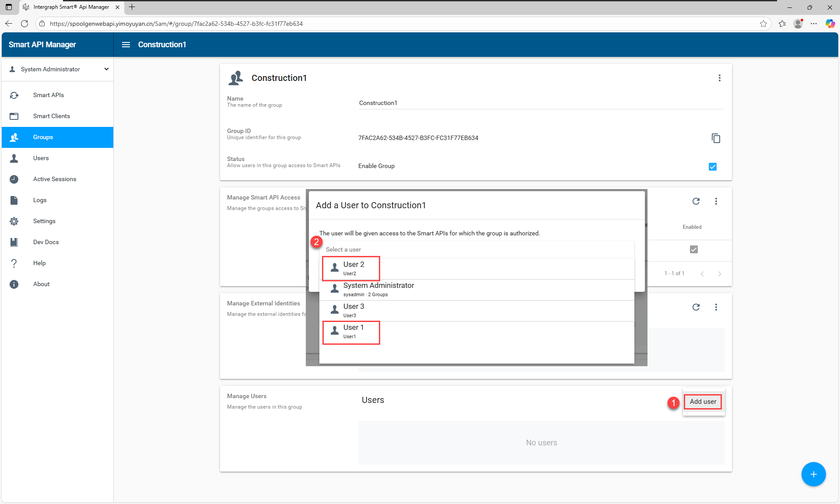Viewport: 840px width, 504px height.
Task: Go to next page of API access list
Action: pyautogui.click(x=719, y=274)
